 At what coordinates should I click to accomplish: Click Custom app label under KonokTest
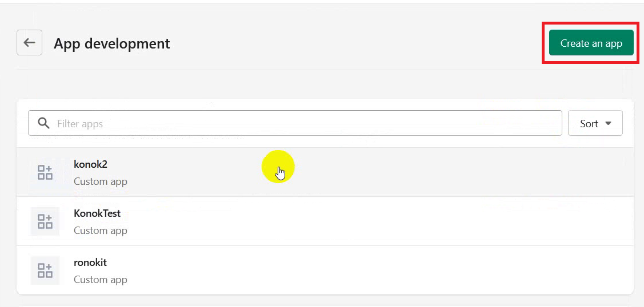[101, 231]
